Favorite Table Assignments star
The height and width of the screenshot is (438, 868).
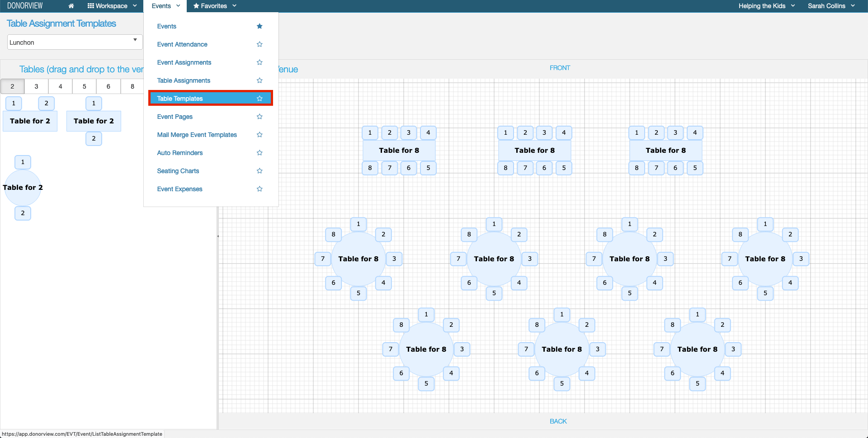click(259, 80)
